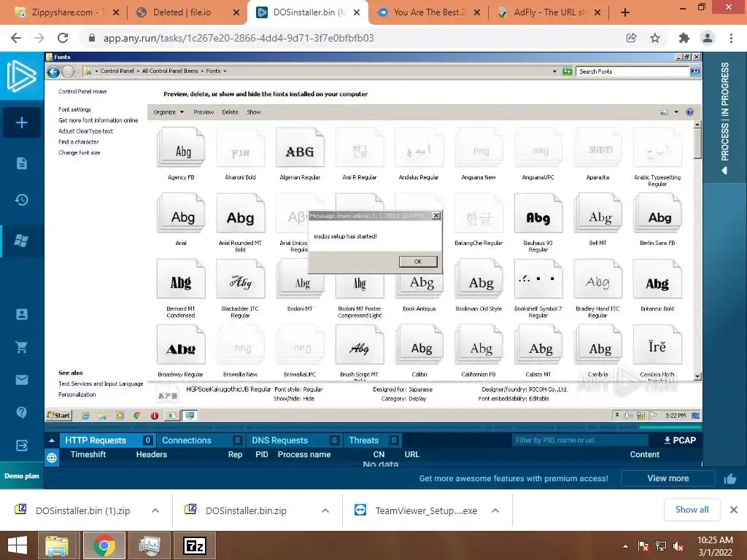747x560 pixels.
Task: Switch to the DNS Requests tab
Action: click(x=293, y=440)
